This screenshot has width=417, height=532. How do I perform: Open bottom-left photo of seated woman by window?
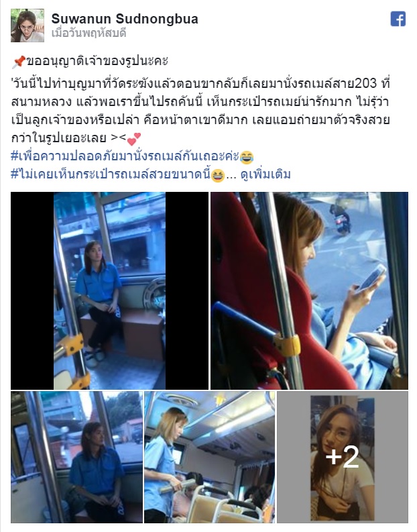coord(77,457)
